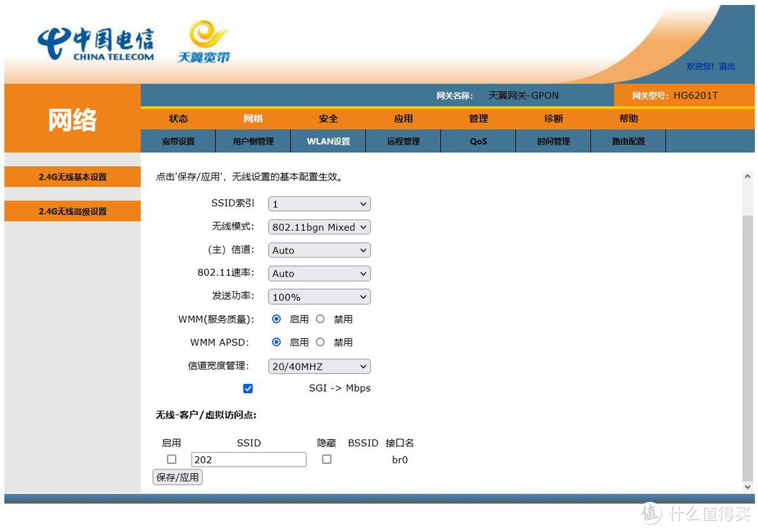Click the SSID text field

click(x=248, y=460)
